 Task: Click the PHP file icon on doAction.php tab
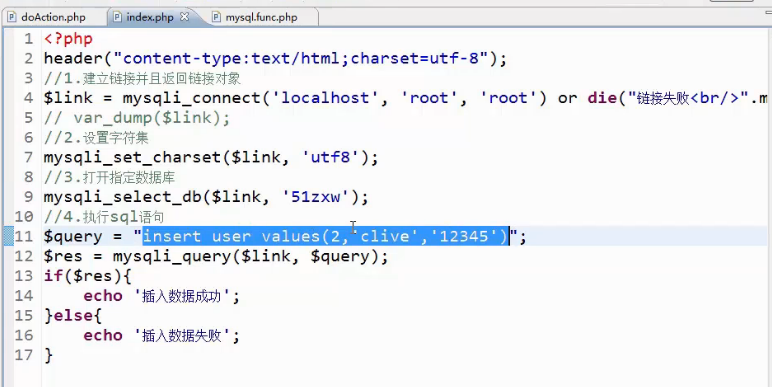(x=11, y=17)
